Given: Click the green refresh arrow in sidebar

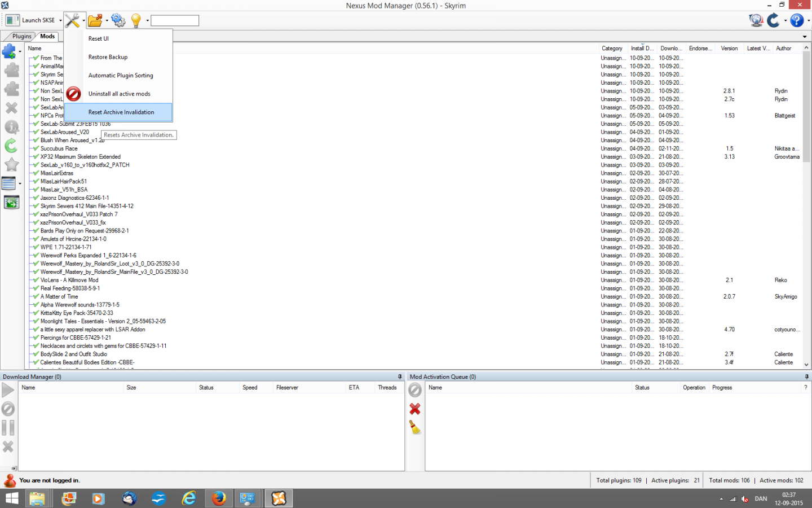Looking at the screenshot, I should tap(11, 146).
